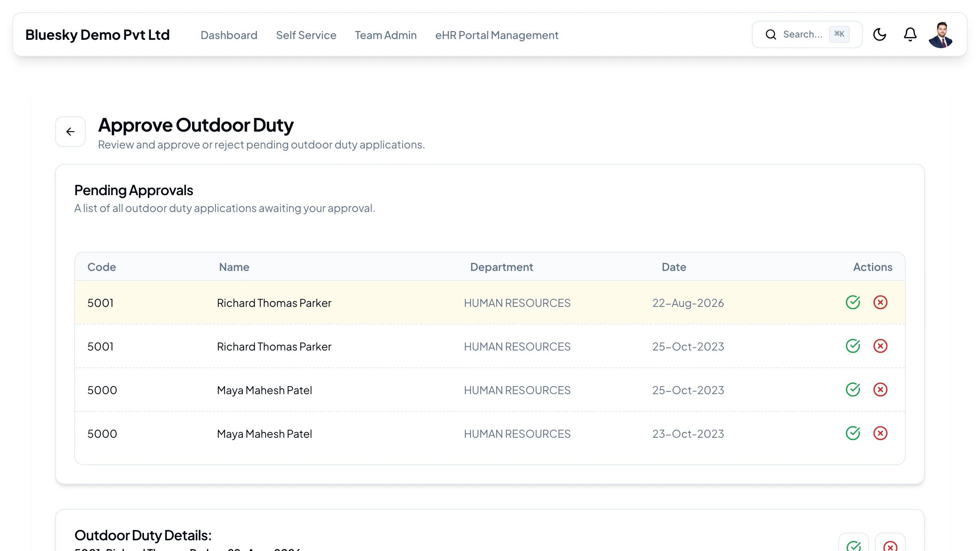Screen dimensions: 980x551
Task: Click the Pending Approvals heading
Action: (x=134, y=190)
